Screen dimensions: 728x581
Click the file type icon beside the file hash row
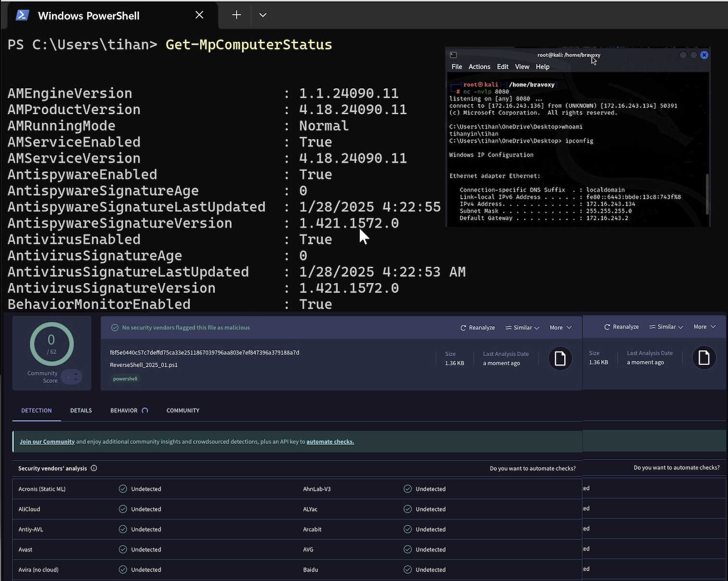coord(560,358)
